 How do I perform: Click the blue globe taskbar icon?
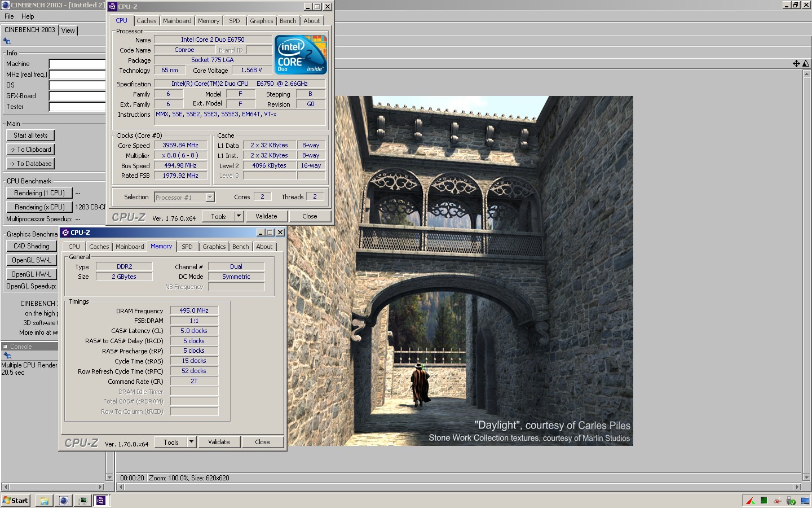click(x=64, y=501)
